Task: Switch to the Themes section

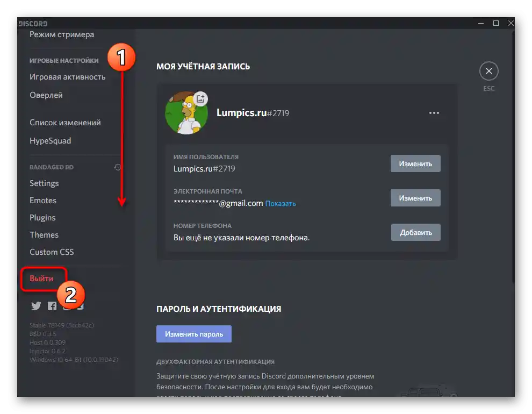Action: click(44, 235)
